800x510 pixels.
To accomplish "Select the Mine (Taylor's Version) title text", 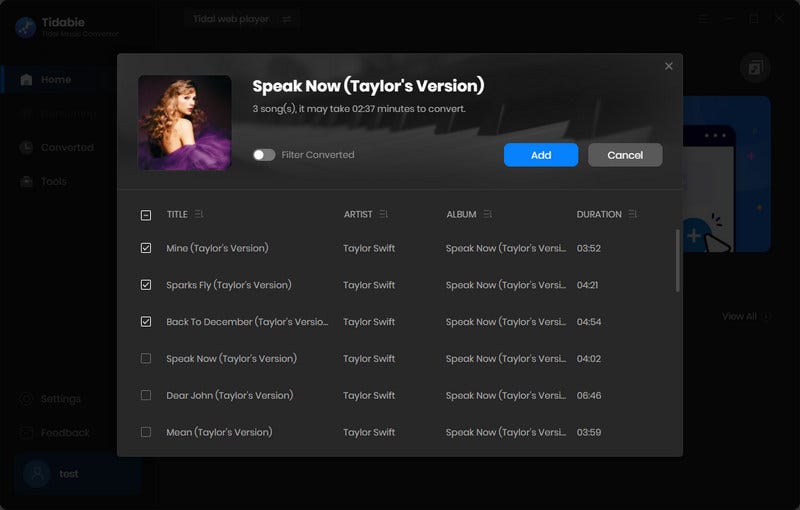I will pyautogui.click(x=217, y=248).
